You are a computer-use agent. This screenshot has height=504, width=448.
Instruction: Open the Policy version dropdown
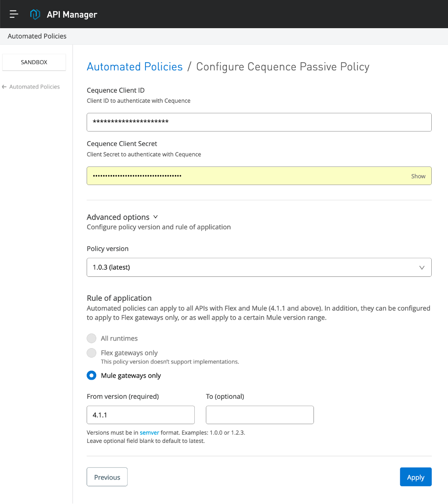(259, 267)
